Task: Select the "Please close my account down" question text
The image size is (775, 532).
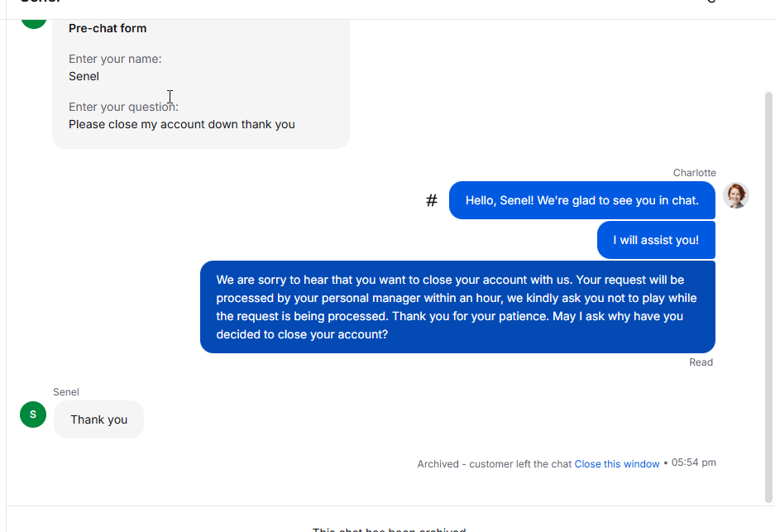Action: (181, 124)
